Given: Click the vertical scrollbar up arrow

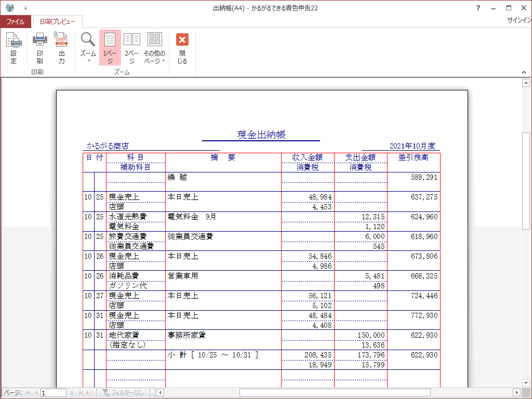Looking at the screenshot, I should pos(526,83).
